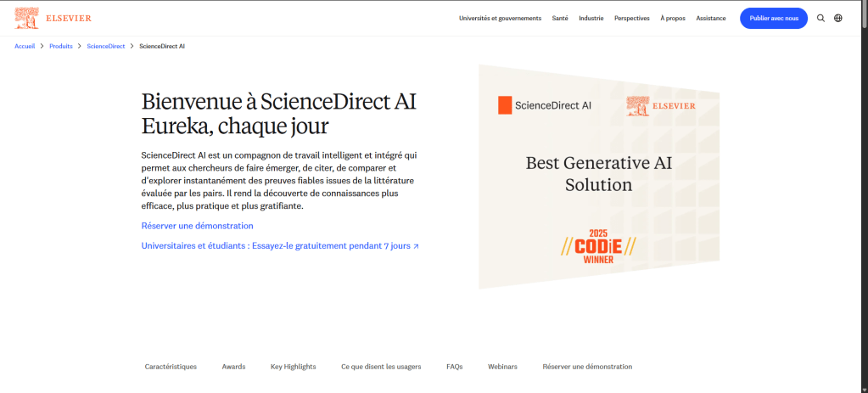Open the À propos menu
This screenshot has height=393, width=868.
[673, 18]
